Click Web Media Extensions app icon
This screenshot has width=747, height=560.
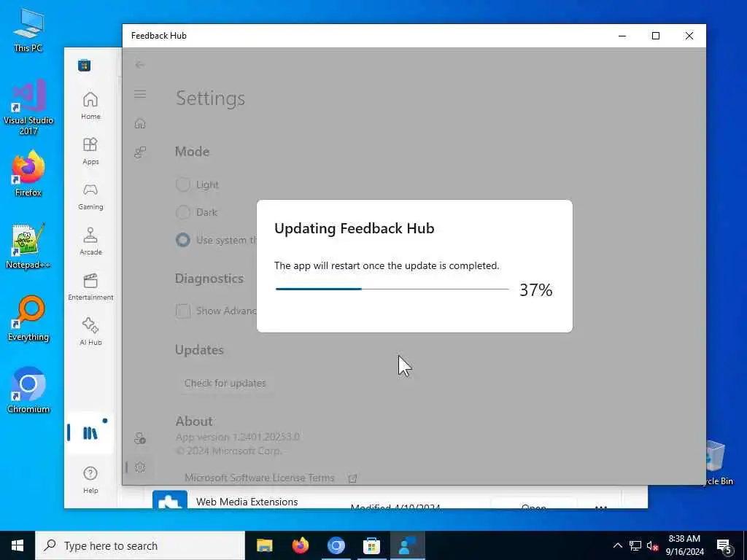pos(169,500)
